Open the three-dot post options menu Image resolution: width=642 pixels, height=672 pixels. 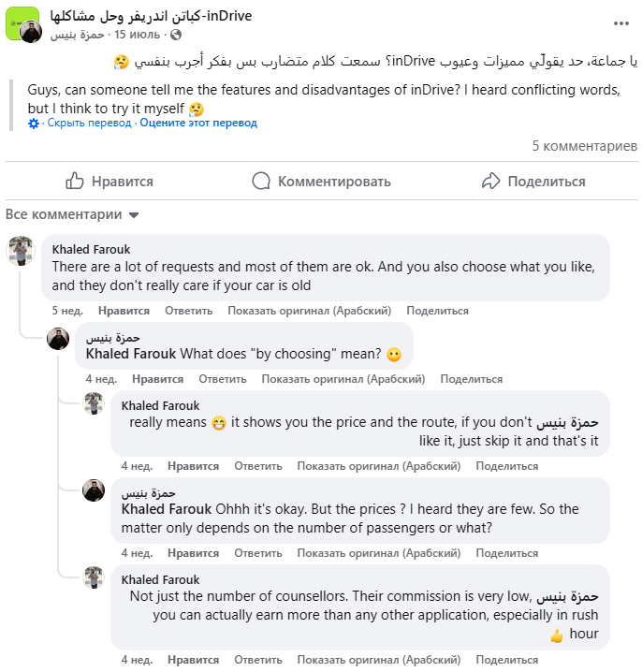tap(621, 23)
